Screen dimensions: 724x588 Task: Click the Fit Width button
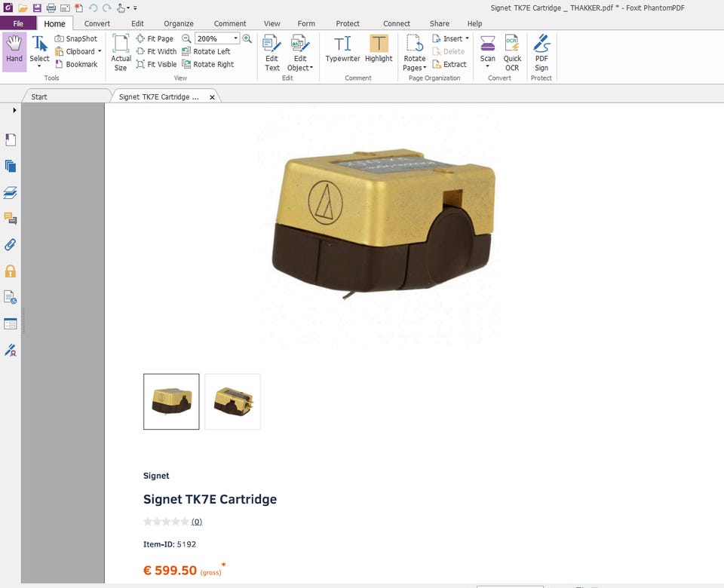pyautogui.click(x=157, y=51)
